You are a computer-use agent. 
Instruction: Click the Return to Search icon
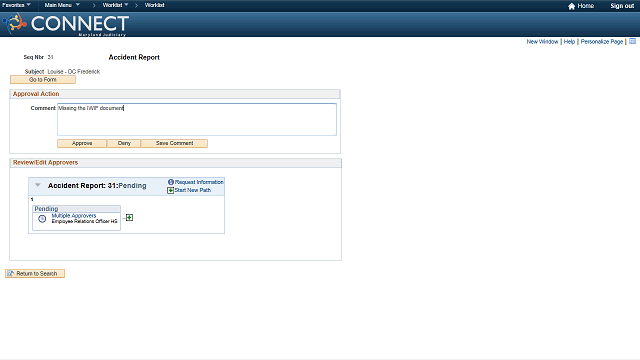tap(11, 273)
